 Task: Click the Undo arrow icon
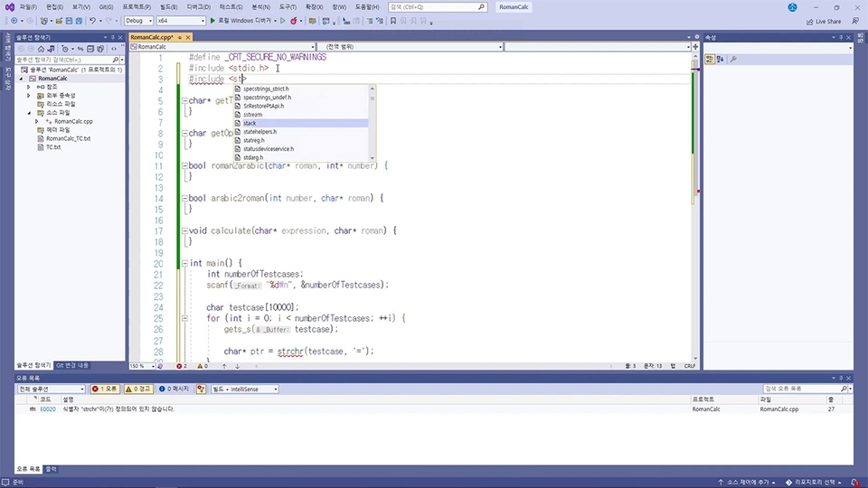[92, 21]
